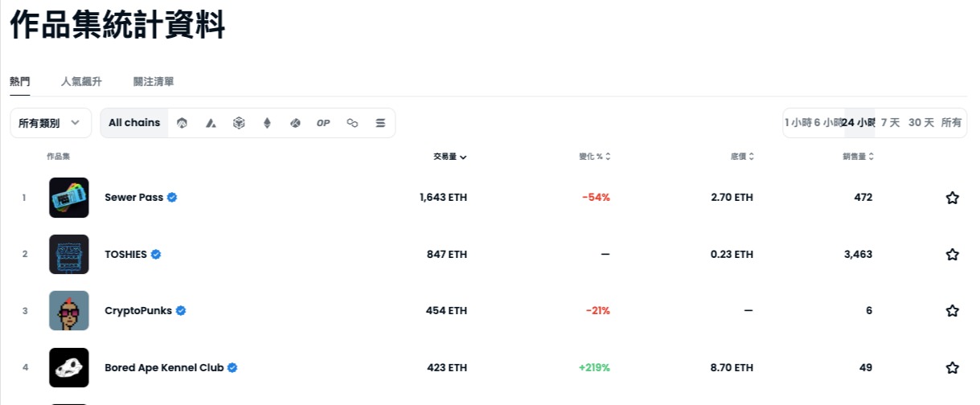Click the -21% change value
The image size is (980, 405).
(x=597, y=311)
